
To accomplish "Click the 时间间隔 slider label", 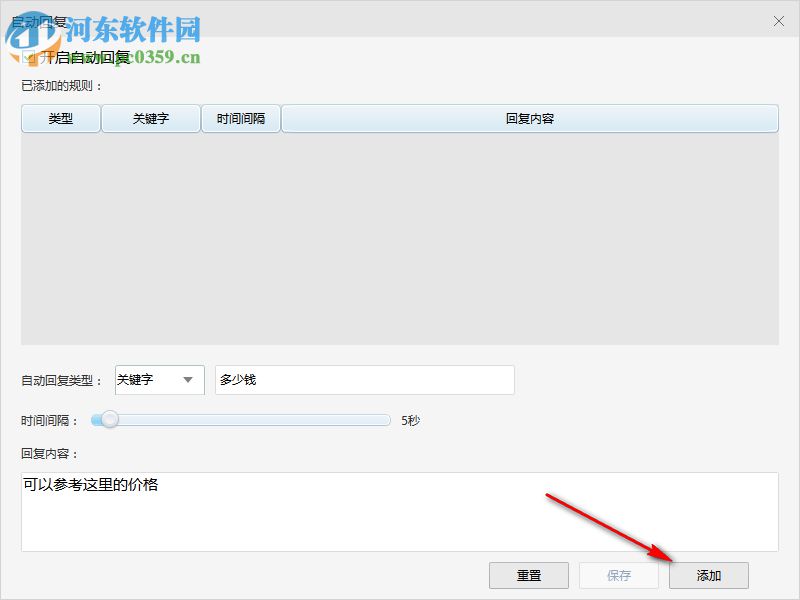I will (48, 421).
